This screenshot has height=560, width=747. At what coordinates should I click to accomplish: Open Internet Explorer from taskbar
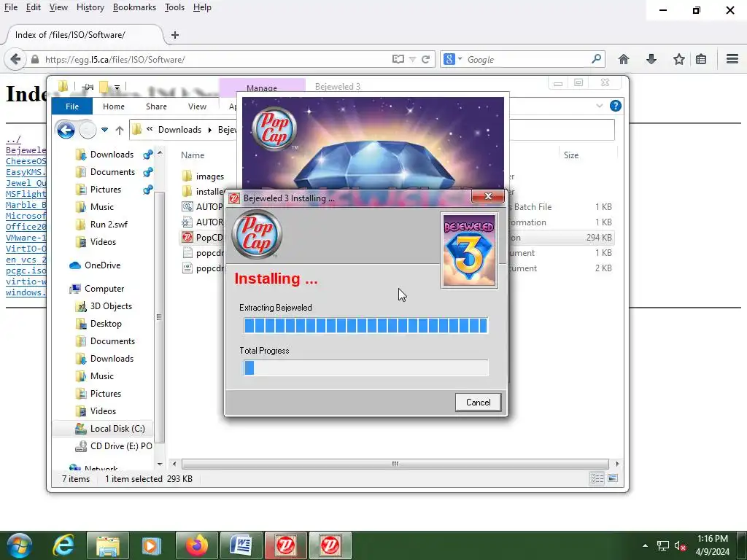63,545
